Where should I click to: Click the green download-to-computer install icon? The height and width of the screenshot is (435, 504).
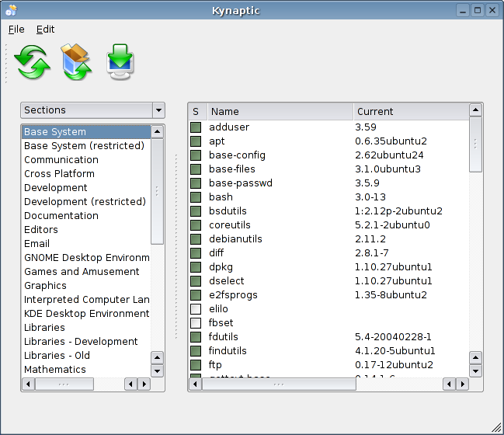[120, 61]
